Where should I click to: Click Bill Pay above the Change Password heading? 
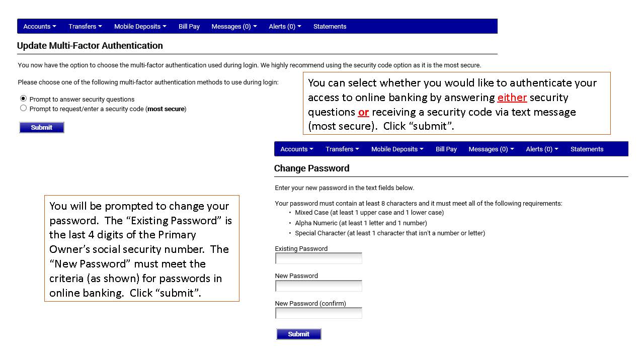point(446,149)
